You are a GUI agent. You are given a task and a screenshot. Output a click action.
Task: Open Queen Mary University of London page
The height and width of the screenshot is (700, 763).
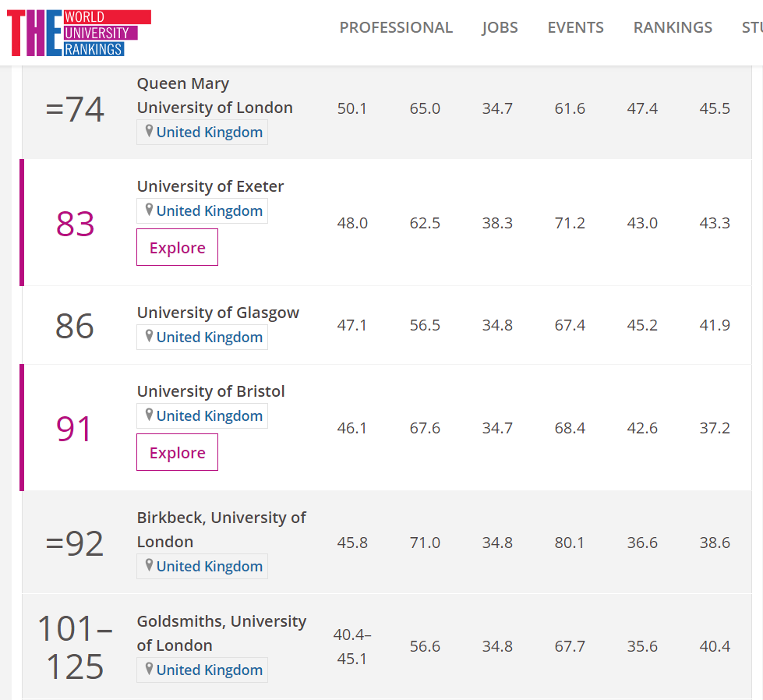click(x=214, y=96)
